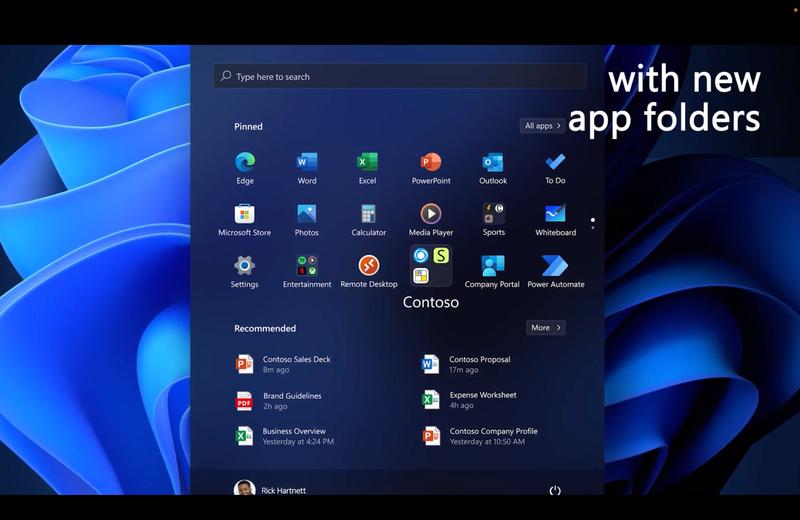The height and width of the screenshot is (520, 800).
Task: Open the Expense Worksheet spreadsheet
Action: (469, 400)
